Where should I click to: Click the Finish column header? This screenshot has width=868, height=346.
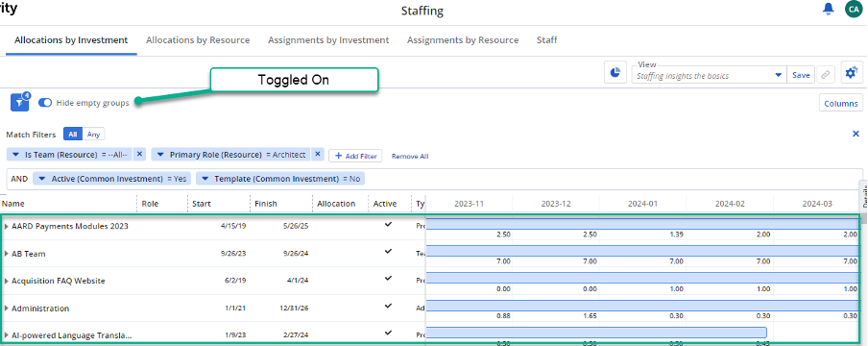(266, 204)
